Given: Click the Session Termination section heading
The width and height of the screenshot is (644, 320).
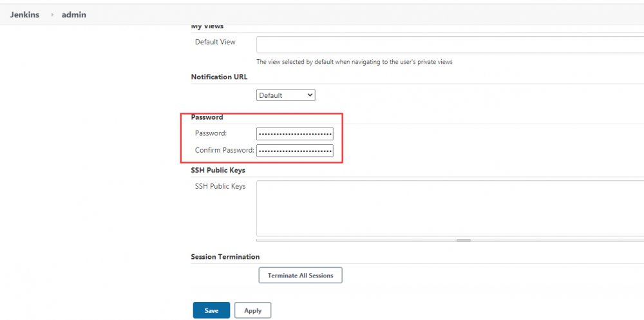Looking at the screenshot, I should click(x=225, y=257).
